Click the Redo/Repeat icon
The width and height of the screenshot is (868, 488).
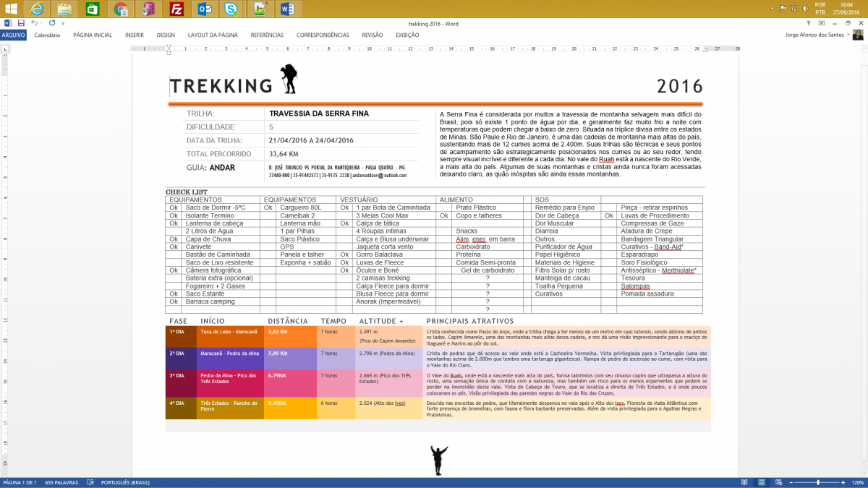point(52,23)
